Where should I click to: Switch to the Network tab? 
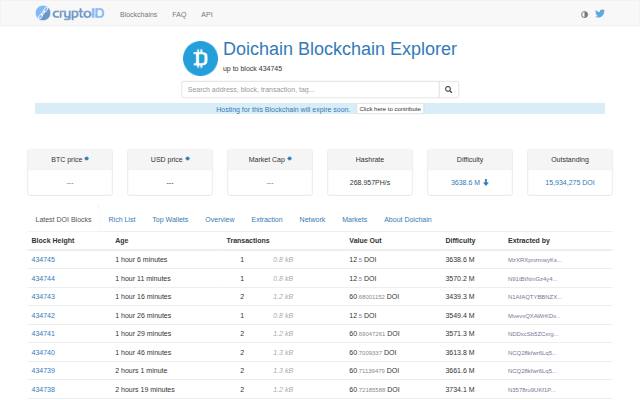point(312,220)
